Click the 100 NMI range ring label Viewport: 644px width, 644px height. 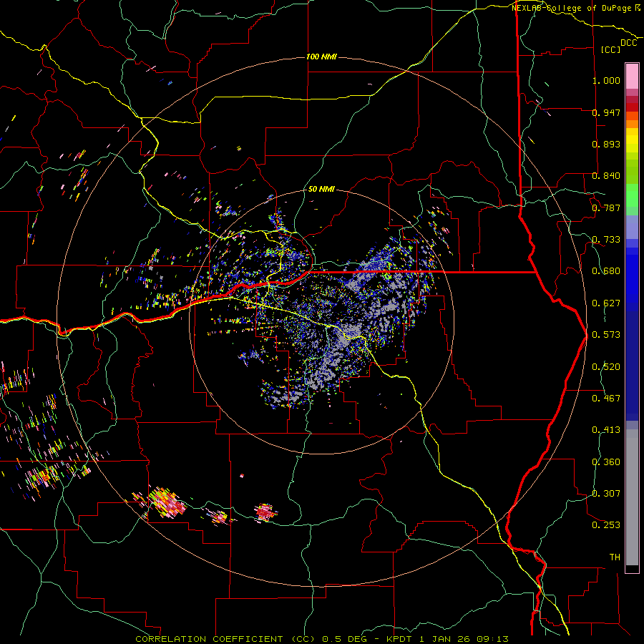(321, 57)
